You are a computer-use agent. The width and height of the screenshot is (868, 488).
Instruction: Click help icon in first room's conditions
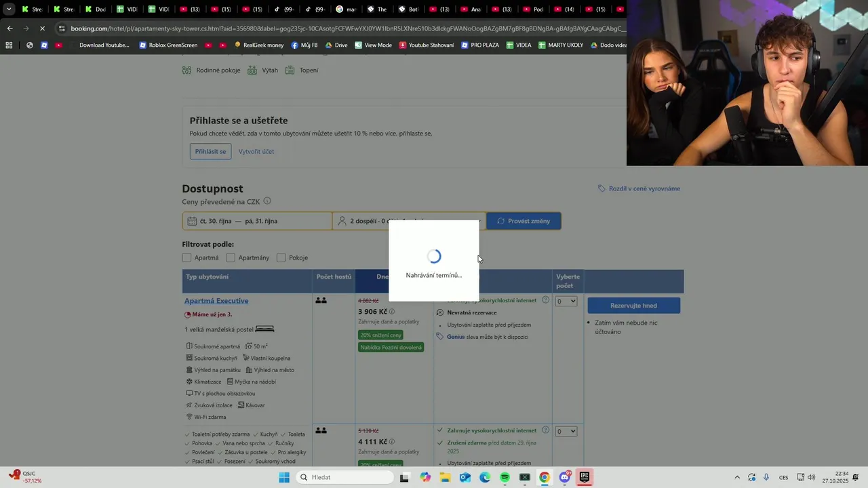[545, 300]
